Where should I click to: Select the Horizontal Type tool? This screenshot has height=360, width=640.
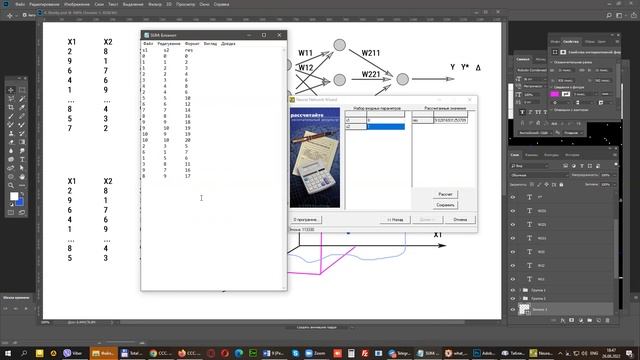click(22, 159)
